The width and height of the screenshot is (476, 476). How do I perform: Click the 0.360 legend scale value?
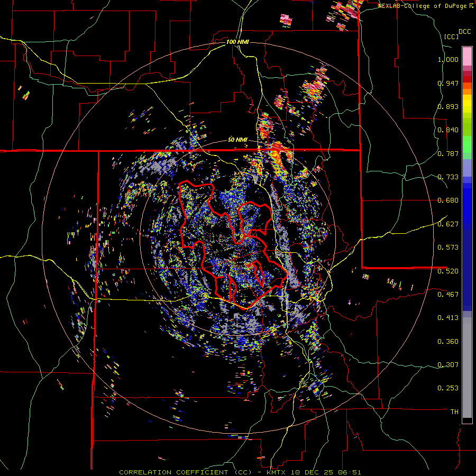point(448,342)
